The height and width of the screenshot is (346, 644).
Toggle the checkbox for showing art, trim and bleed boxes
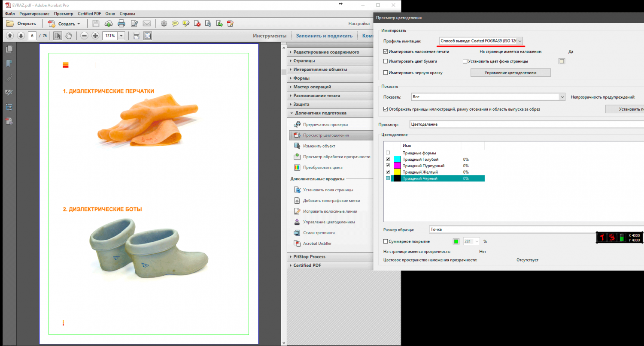tap(386, 109)
